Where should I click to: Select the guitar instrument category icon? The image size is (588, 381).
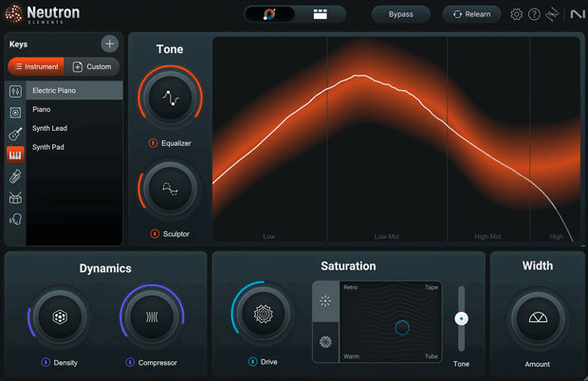point(15,134)
